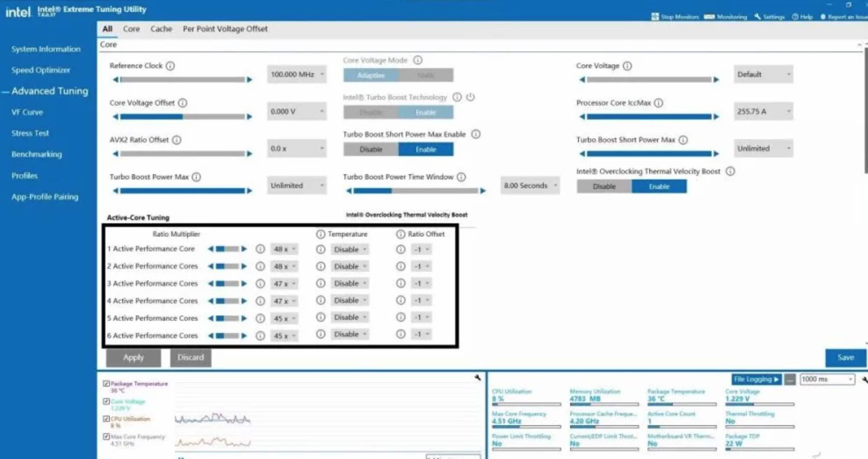The width and height of the screenshot is (868, 459).
Task: Open Settings in the top bar
Action: pyautogui.click(x=770, y=17)
